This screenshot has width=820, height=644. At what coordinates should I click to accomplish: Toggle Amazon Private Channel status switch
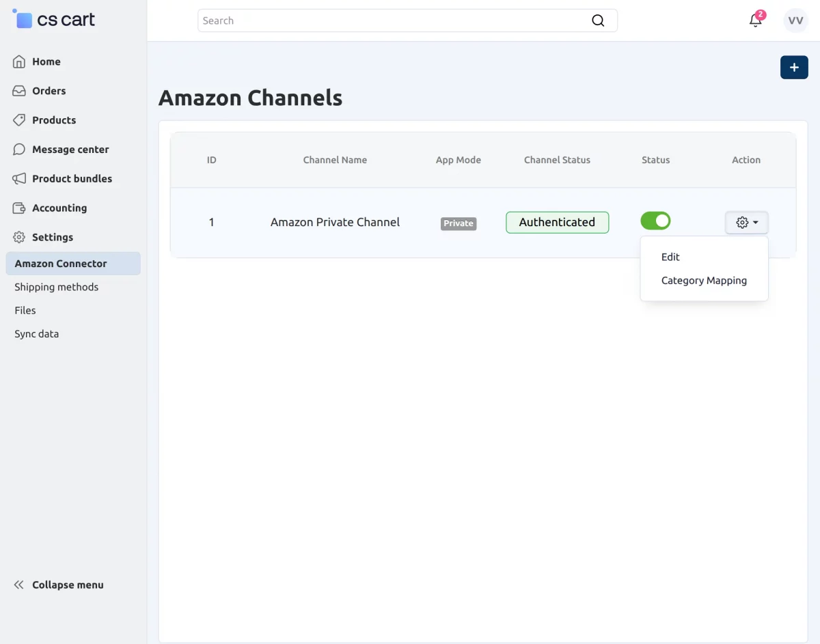point(655,221)
